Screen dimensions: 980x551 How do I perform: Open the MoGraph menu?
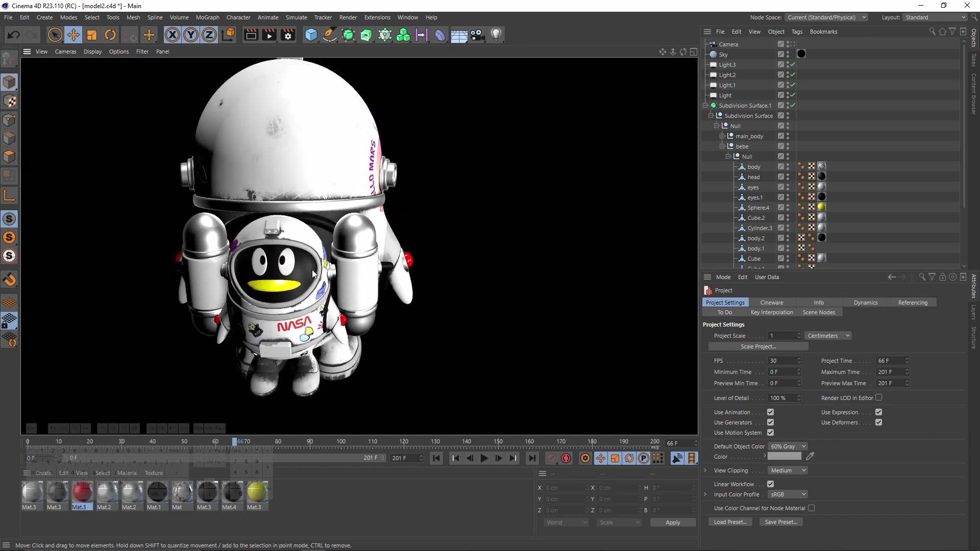[207, 17]
